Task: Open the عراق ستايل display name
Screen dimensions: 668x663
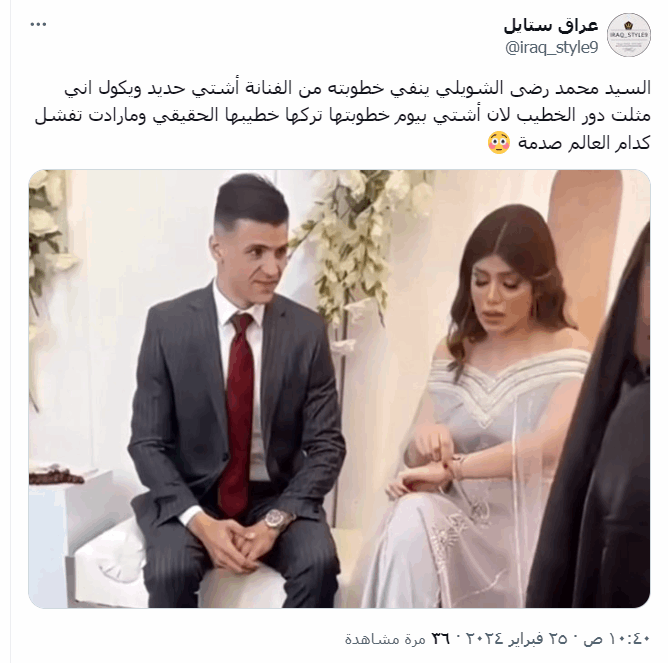Action: click(551, 25)
